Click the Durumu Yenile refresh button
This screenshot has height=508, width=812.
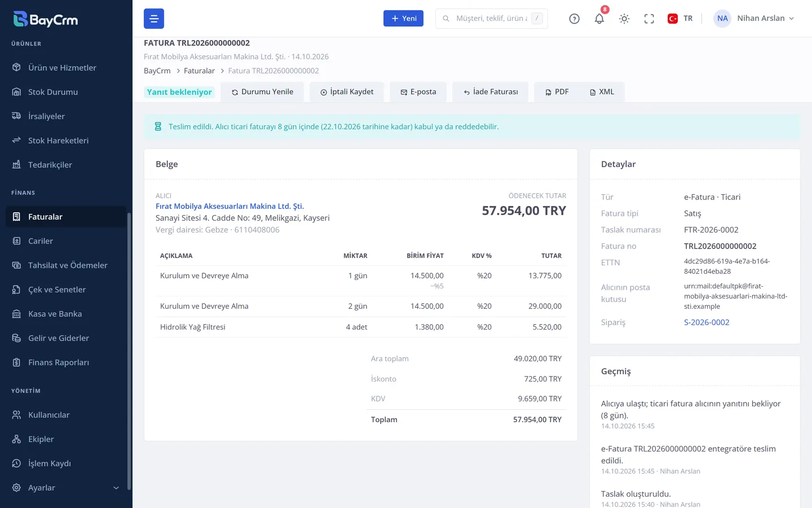click(262, 92)
